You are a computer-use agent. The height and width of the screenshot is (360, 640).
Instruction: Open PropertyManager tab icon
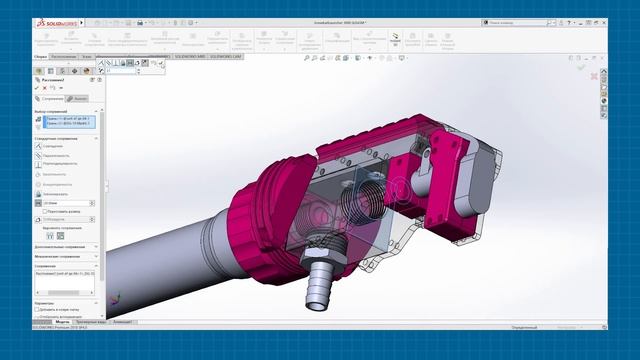pos(51,71)
